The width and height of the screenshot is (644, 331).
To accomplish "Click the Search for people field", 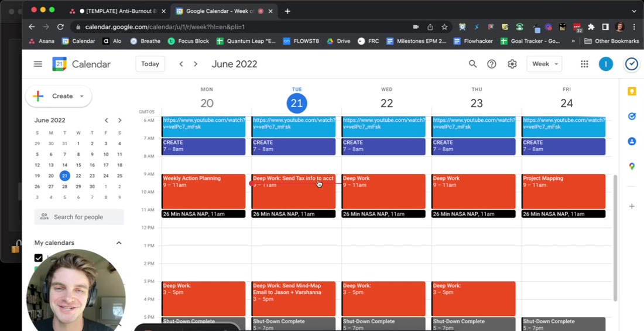I will (79, 217).
